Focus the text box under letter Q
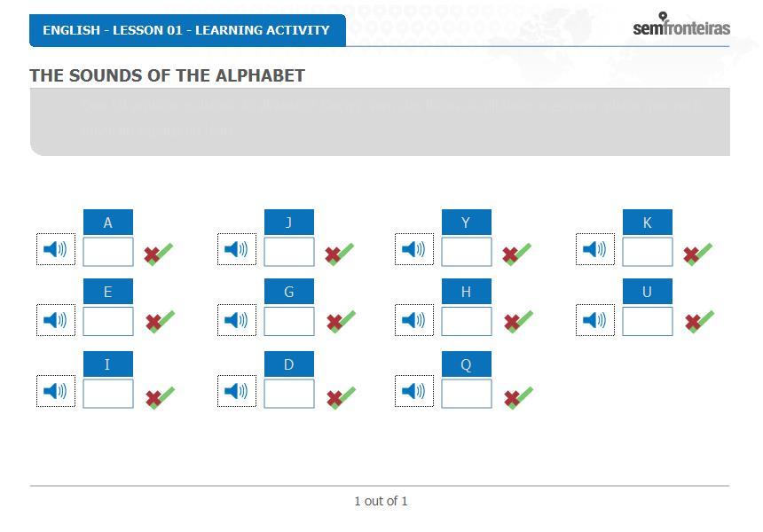The image size is (763, 532). coord(466,394)
